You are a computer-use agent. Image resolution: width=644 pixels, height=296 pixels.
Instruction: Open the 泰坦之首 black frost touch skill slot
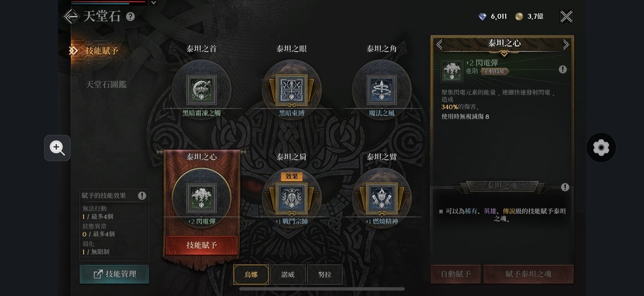(x=201, y=89)
